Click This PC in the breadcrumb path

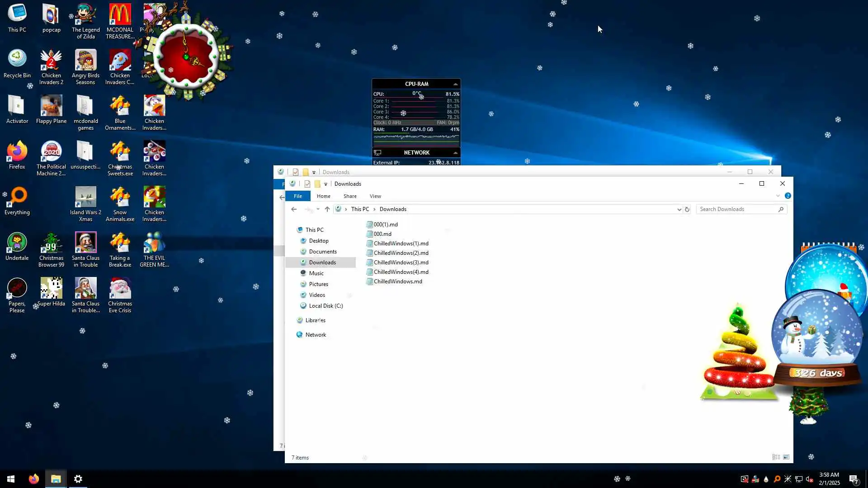coord(360,209)
